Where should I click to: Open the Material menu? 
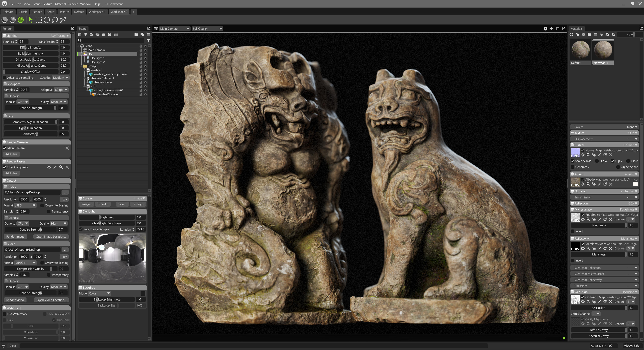coord(60,4)
